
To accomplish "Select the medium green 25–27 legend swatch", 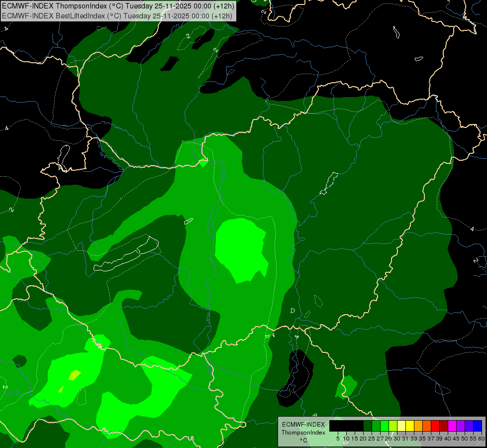I will [376, 426].
